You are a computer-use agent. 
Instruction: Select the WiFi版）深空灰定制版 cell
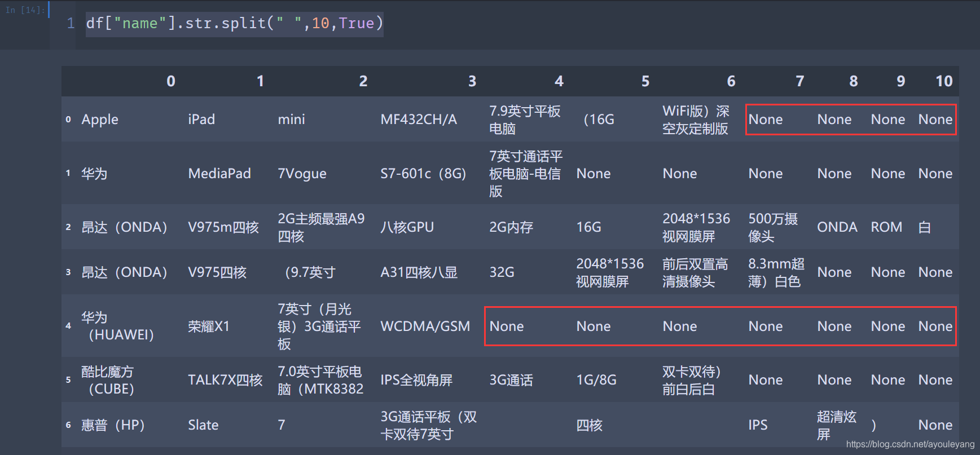[696, 120]
